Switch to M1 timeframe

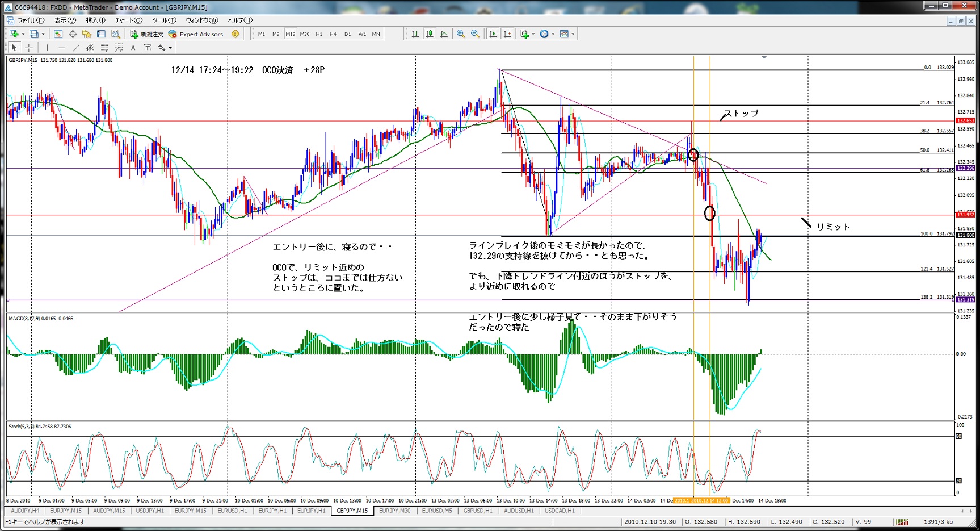click(262, 34)
